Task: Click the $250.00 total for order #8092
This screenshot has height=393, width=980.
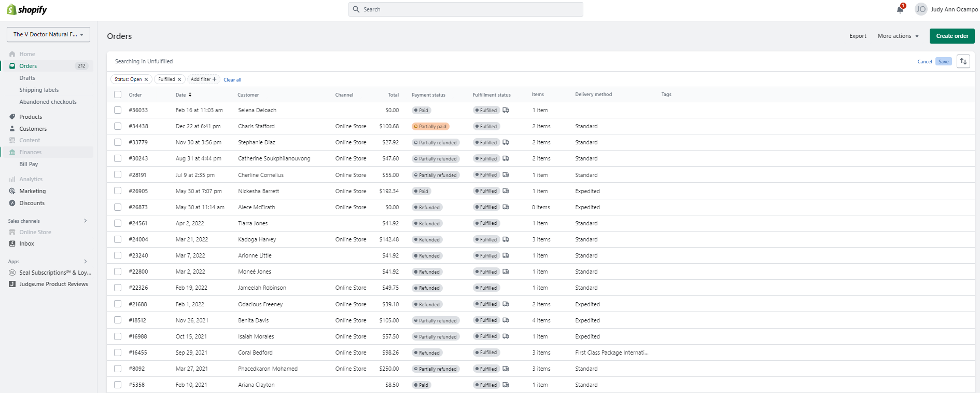Action: pyautogui.click(x=389, y=369)
